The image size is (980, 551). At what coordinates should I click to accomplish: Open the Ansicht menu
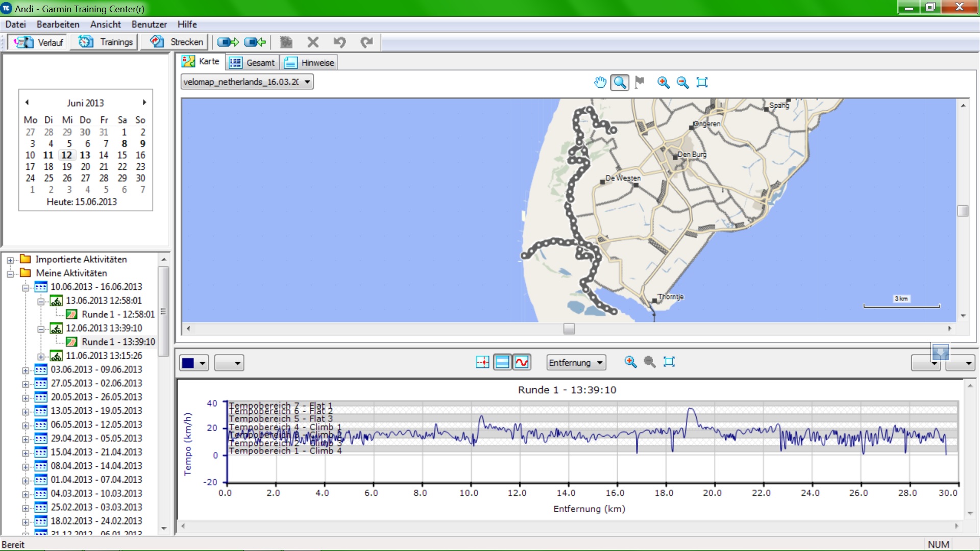point(105,24)
